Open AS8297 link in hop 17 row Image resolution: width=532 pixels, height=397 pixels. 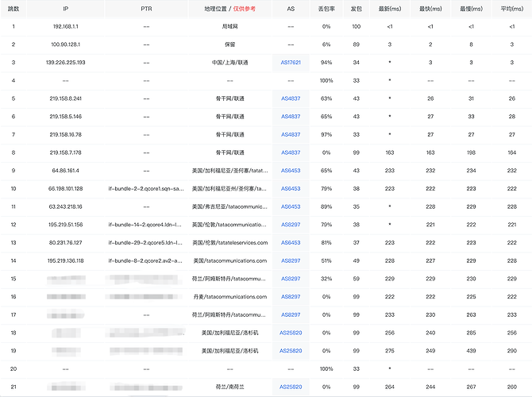pyautogui.click(x=291, y=314)
